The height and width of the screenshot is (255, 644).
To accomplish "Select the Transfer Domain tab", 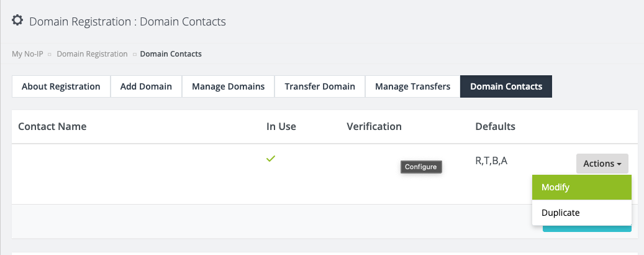I will tap(320, 86).
